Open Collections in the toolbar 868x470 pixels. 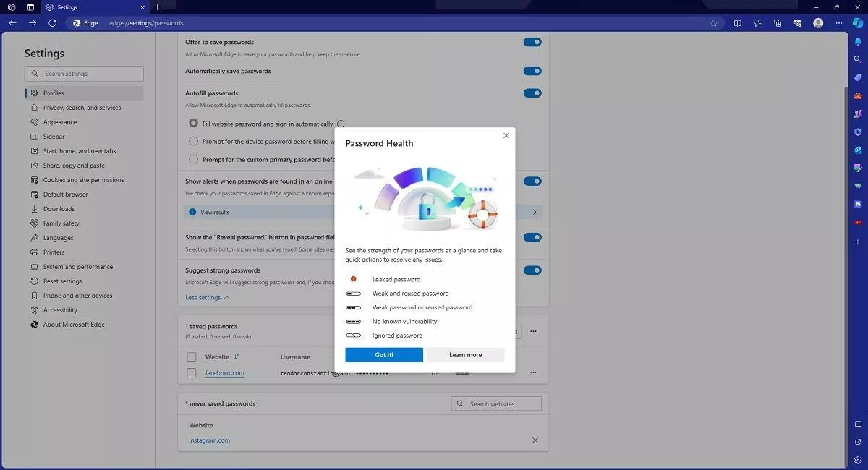point(778,22)
